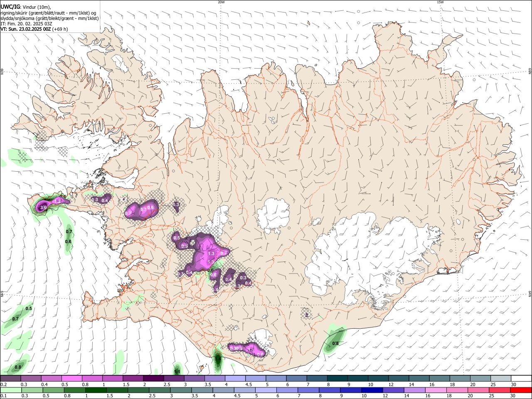This screenshot has width=532, height=399.
Task: Pick the bright pink snow swatch at 0.5
Action: [x=71, y=378]
